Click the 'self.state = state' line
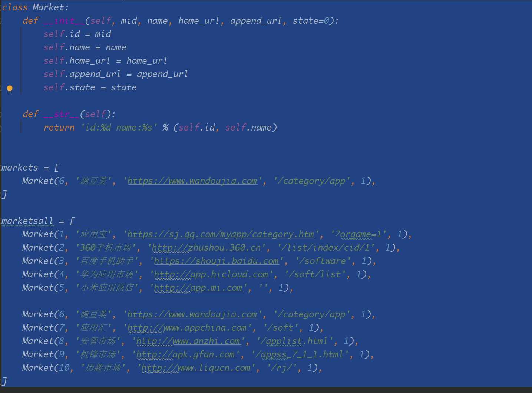The image size is (532, 393). pyautogui.click(x=90, y=87)
